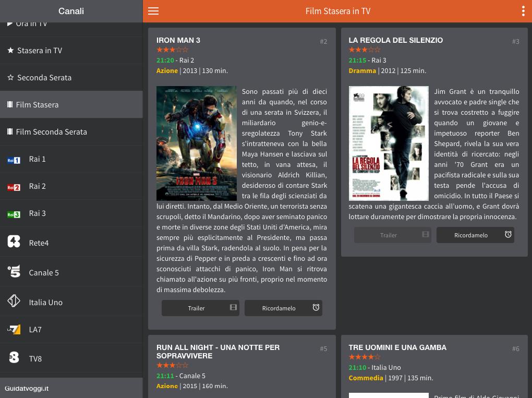
Task: Open TV8 channel listing
Action: tap(71, 358)
